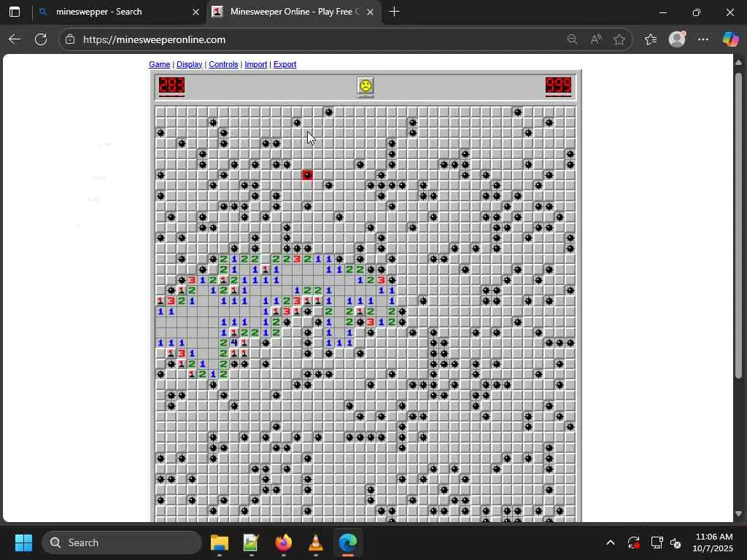The image size is (747, 560).
Task: Click the scrollbar down arrow
Action: click(738, 513)
